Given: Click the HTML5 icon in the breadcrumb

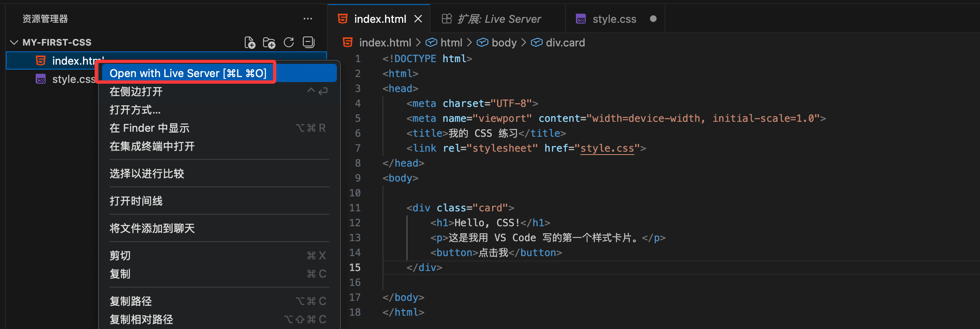Looking at the screenshot, I should click(x=348, y=43).
